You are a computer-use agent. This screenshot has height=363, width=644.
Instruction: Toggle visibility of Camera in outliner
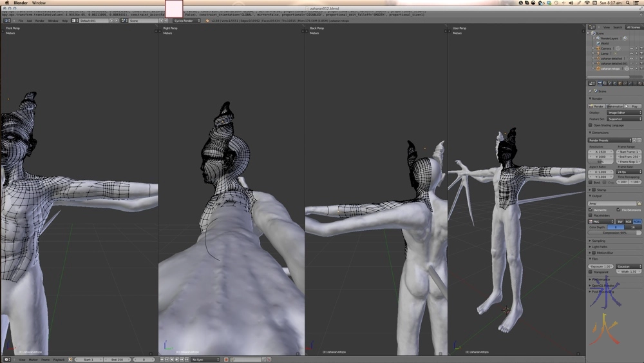(x=631, y=48)
